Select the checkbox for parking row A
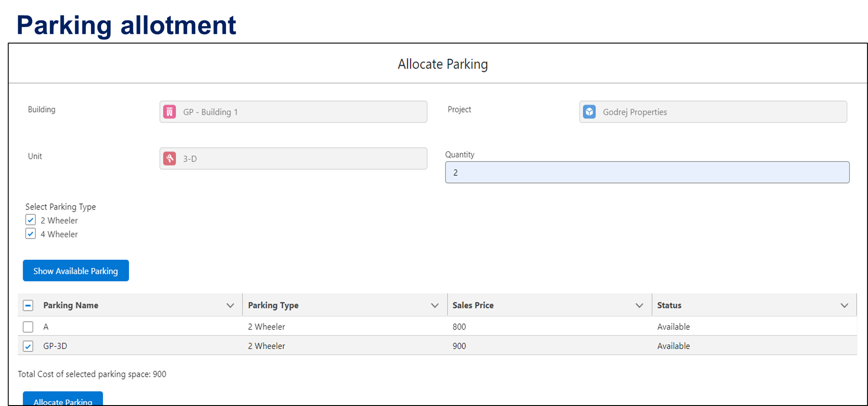The image size is (868, 406). 28,326
